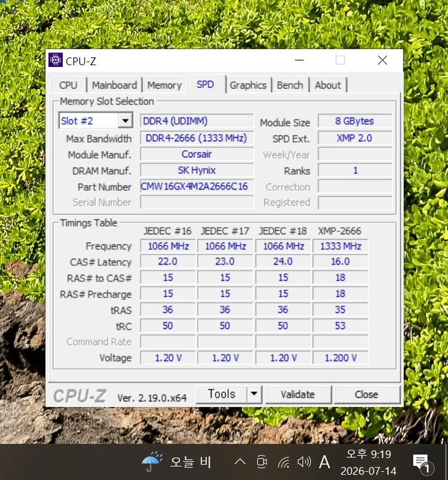Image resolution: width=448 pixels, height=480 pixels.
Task: Click the Corsair module manufacturer value
Action: tap(197, 154)
